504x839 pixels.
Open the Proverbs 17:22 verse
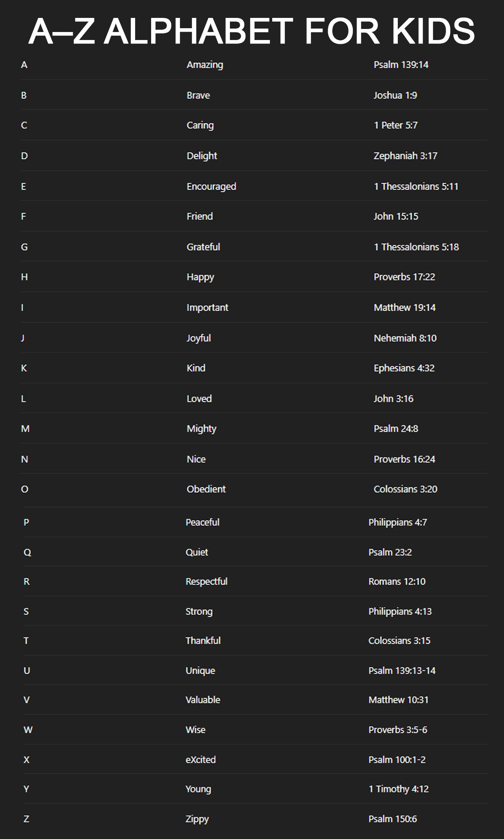(404, 277)
